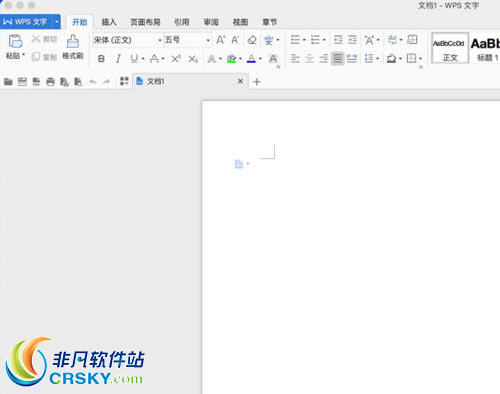Open the 章节 ribbon tab
The image size is (500, 394).
coord(270,22)
